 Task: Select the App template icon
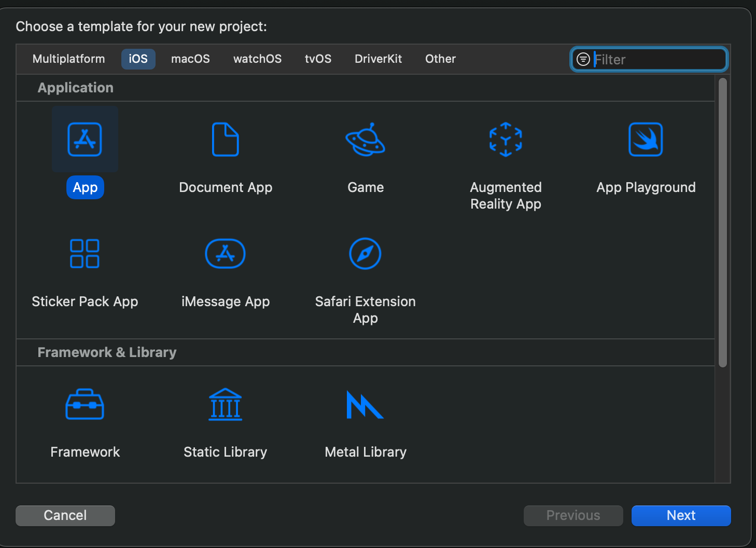tap(85, 139)
